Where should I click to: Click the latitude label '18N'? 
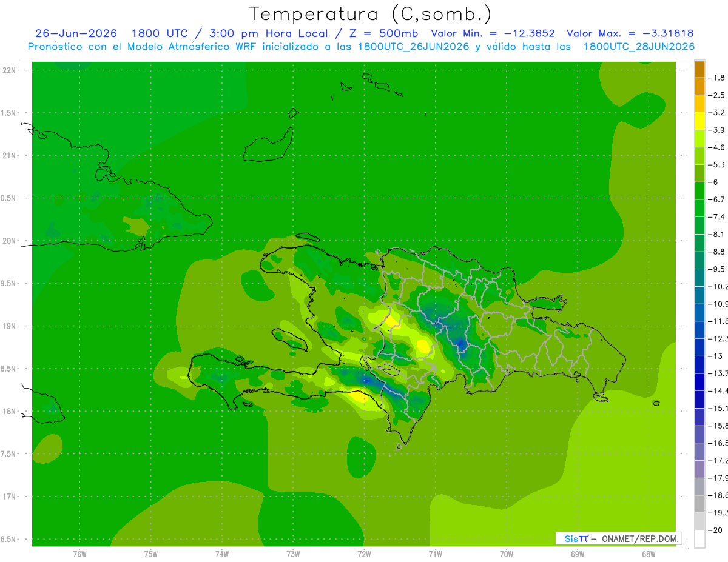[x=10, y=412]
